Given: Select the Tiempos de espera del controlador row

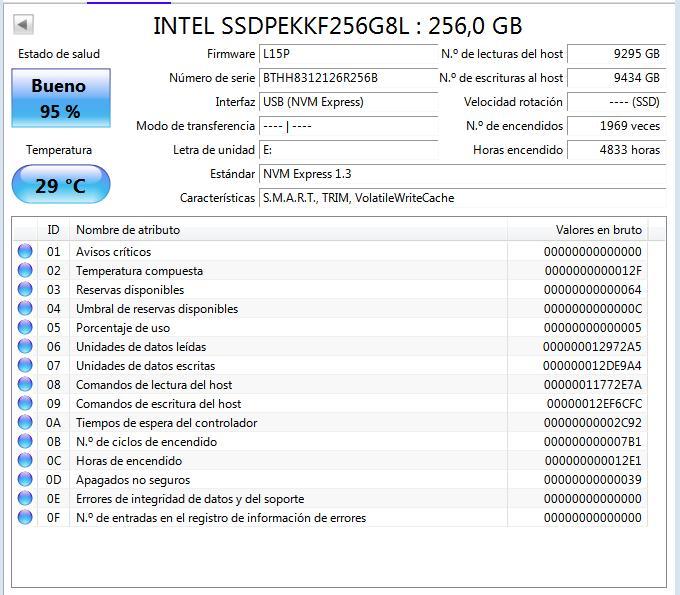Looking at the screenshot, I should point(330,423).
